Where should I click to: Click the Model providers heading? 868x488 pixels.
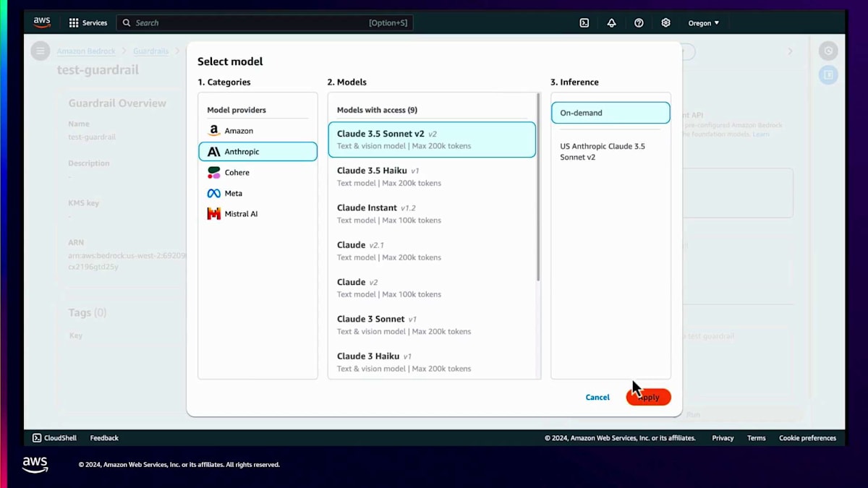237,110
